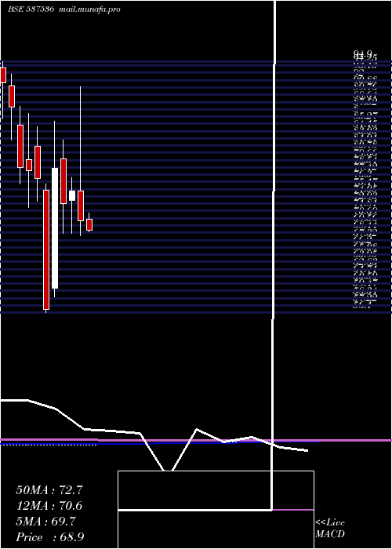Click the 5MA : 69.7 value
The image size is (392, 549).
[x=45, y=522]
